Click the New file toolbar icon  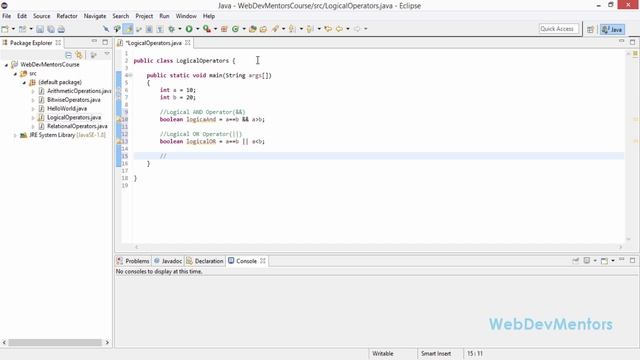pos(5,29)
